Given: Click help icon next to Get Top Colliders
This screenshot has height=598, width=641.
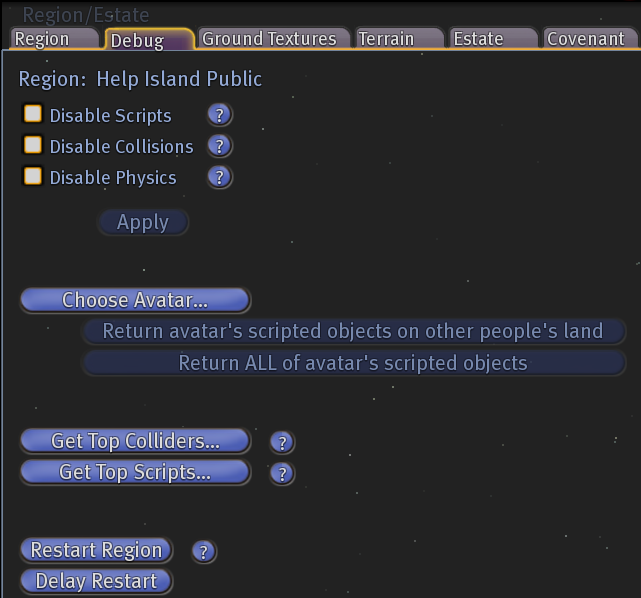Looking at the screenshot, I should coord(282,442).
